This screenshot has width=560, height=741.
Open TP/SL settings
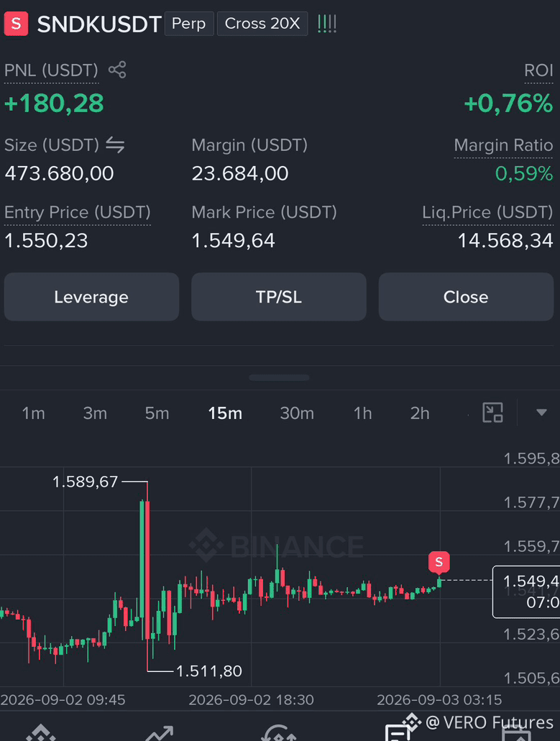coord(279,297)
